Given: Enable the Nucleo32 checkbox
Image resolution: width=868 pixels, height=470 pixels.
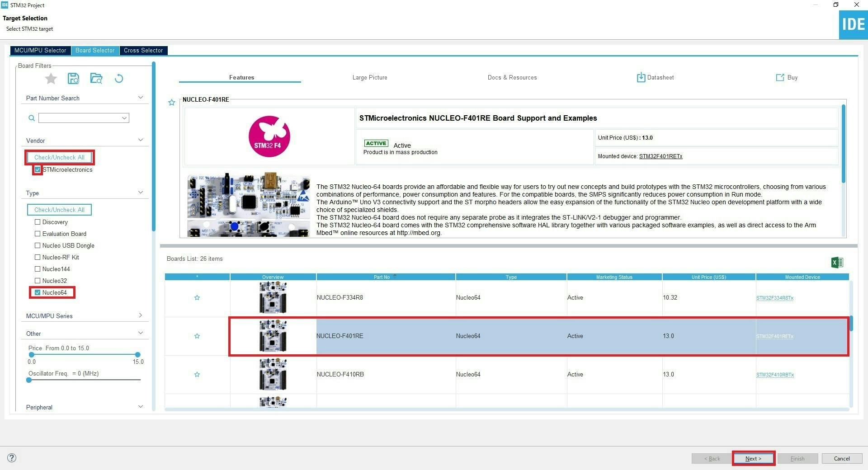Looking at the screenshot, I should click(38, 281).
